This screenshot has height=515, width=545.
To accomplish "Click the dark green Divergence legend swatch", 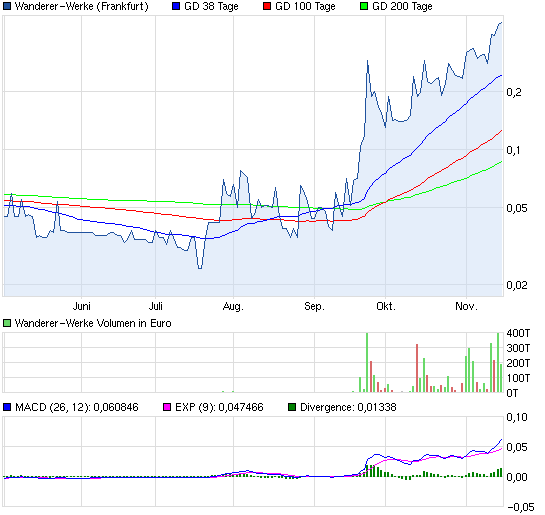I will pyautogui.click(x=292, y=407).
